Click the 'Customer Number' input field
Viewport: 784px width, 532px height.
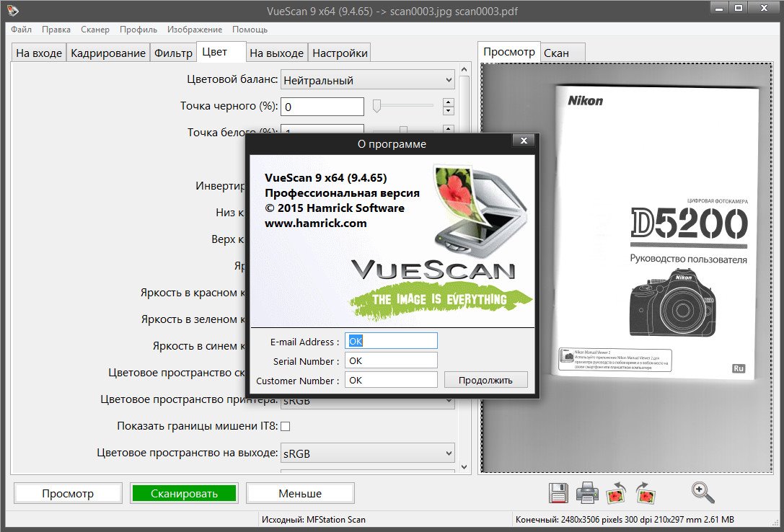tap(391, 380)
